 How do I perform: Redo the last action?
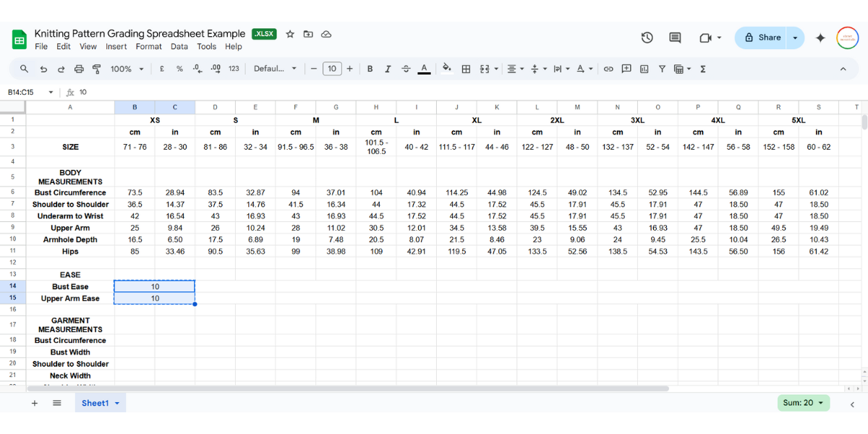point(61,69)
